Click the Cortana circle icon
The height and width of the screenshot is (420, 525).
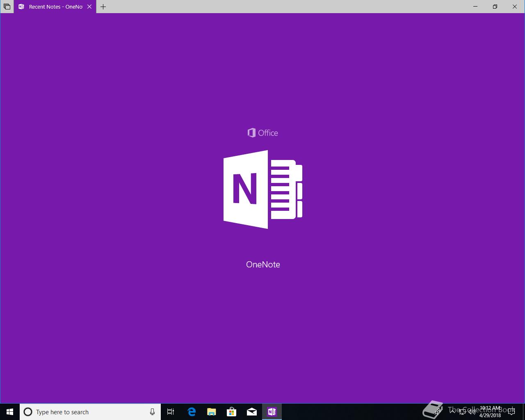(x=28, y=412)
